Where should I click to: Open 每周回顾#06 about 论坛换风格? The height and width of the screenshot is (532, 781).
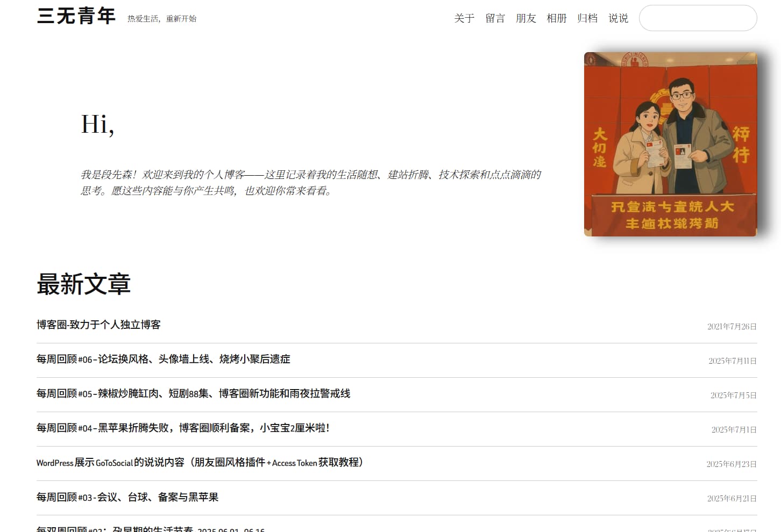tap(163, 359)
